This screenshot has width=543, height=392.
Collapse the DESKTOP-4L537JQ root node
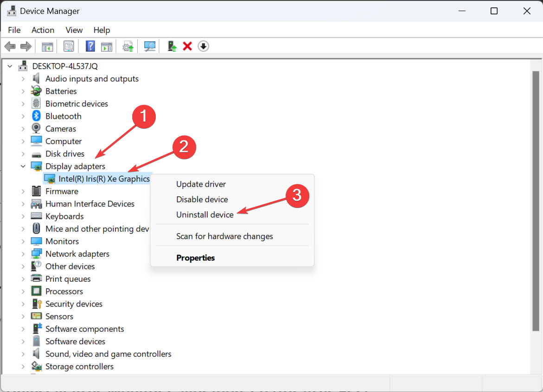coord(10,66)
